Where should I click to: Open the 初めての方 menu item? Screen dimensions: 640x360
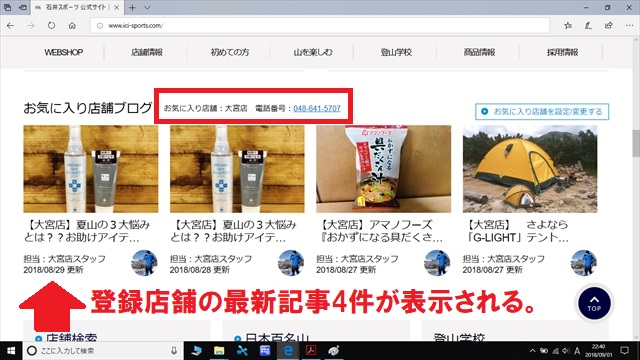[230, 52]
